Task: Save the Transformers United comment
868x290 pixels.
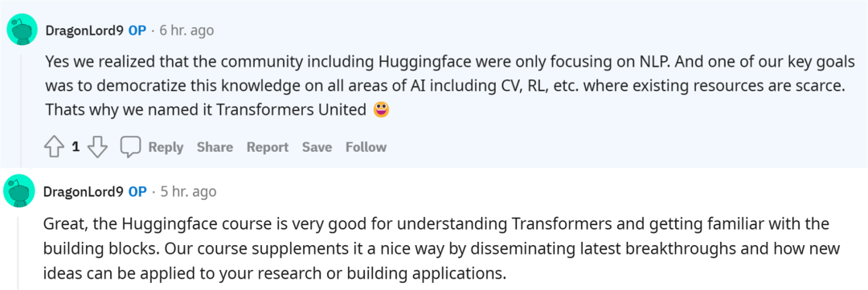Action: pyautogui.click(x=317, y=147)
